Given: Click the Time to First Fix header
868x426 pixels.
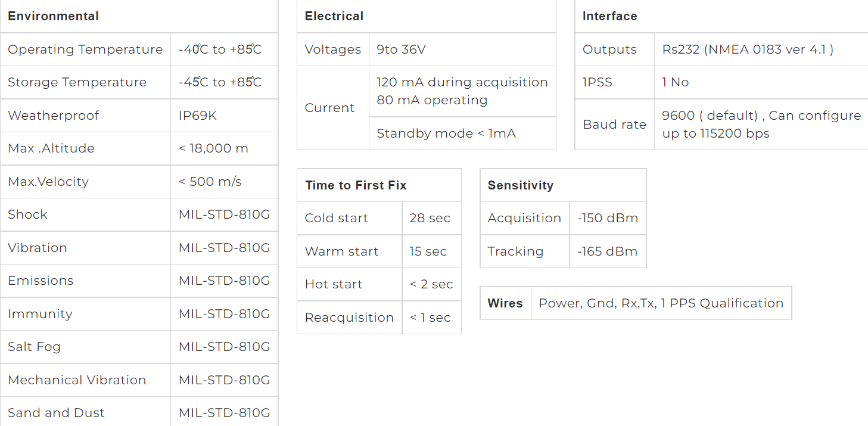Looking at the screenshot, I should (379, 185).
